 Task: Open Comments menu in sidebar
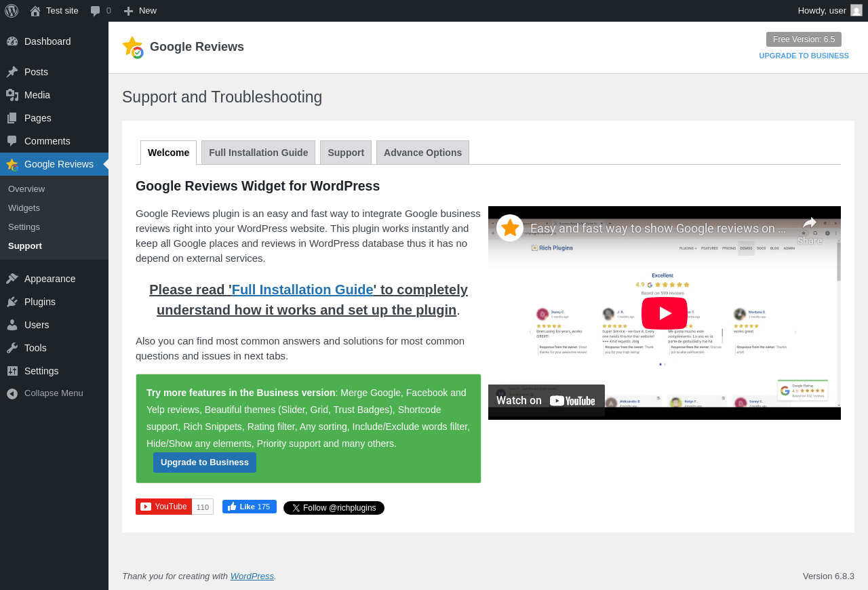tap(54, 141)
